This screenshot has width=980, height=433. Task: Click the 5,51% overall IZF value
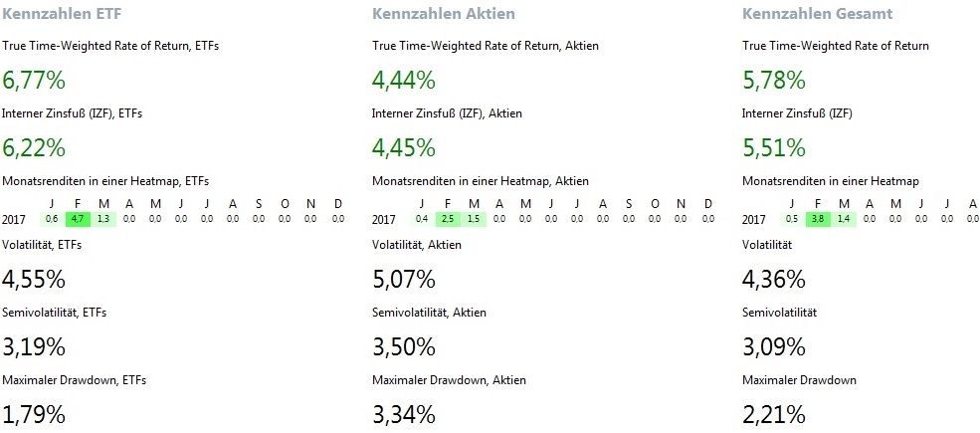click(774, 148)
